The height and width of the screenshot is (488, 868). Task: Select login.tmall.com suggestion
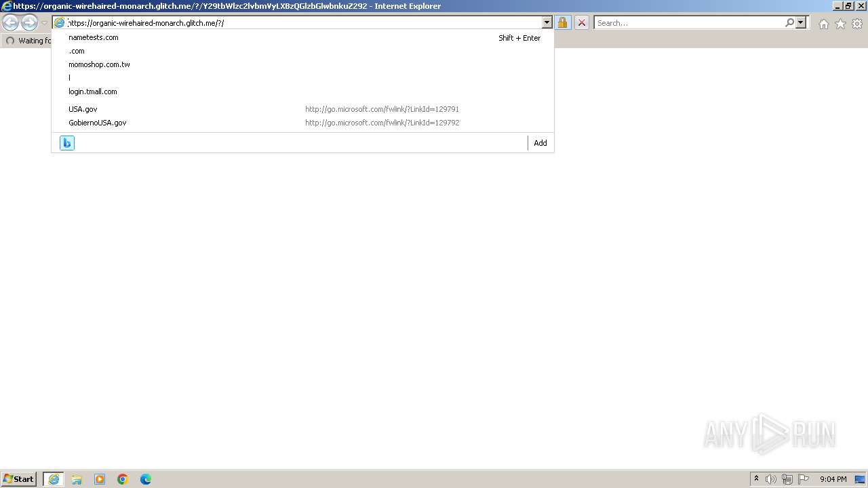(302, 91)
